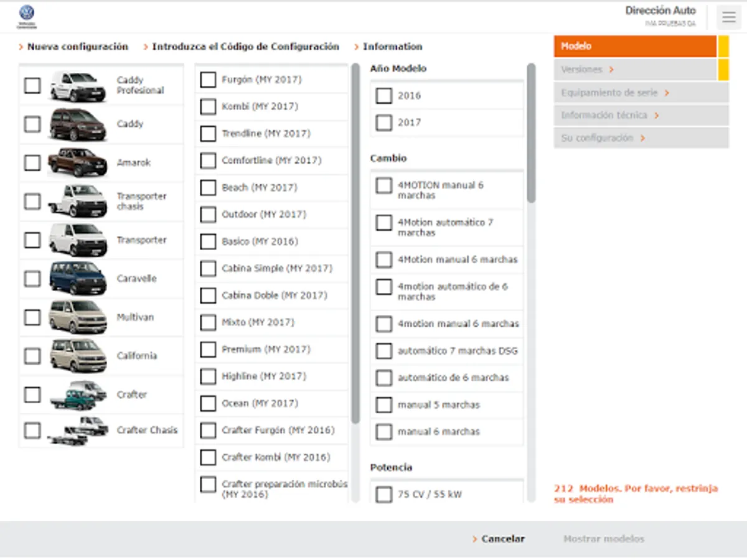The width and height of the screenshot is (747, 560).
Task: Enable the Furgón (MY 2017) checkbox
Action: pyautogui.click(x=208, y=80)
